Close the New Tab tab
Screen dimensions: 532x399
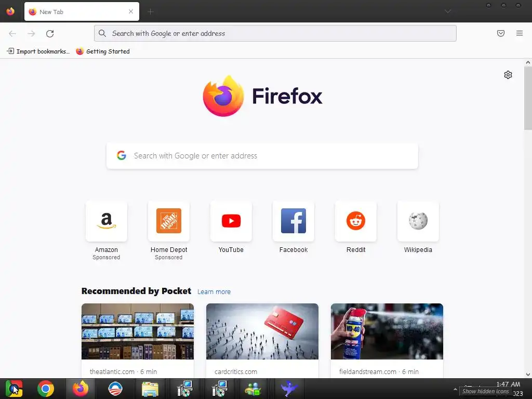click(130, 11)
